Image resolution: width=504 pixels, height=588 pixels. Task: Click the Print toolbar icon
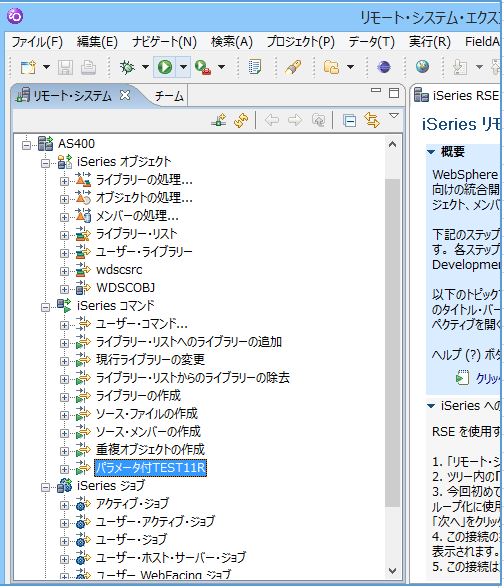click(88, 68)
